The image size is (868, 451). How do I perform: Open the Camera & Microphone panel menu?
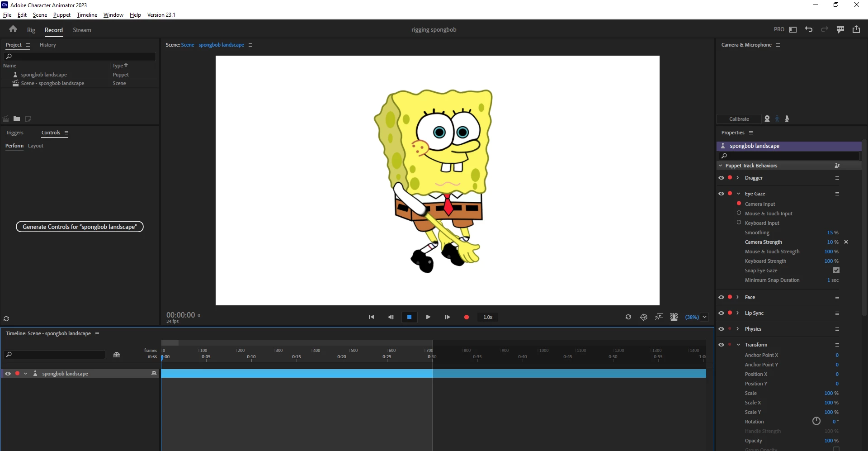(778, 45)
